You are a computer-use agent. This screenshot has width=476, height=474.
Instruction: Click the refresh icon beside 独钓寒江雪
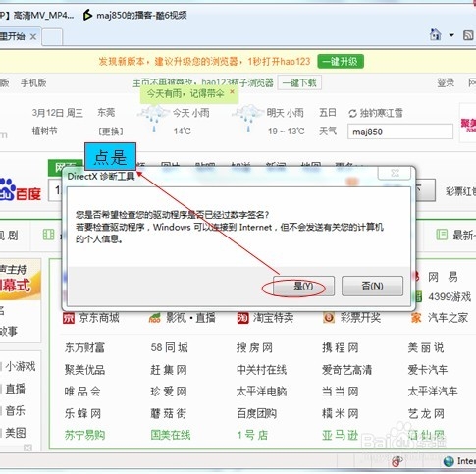[352, 114]
